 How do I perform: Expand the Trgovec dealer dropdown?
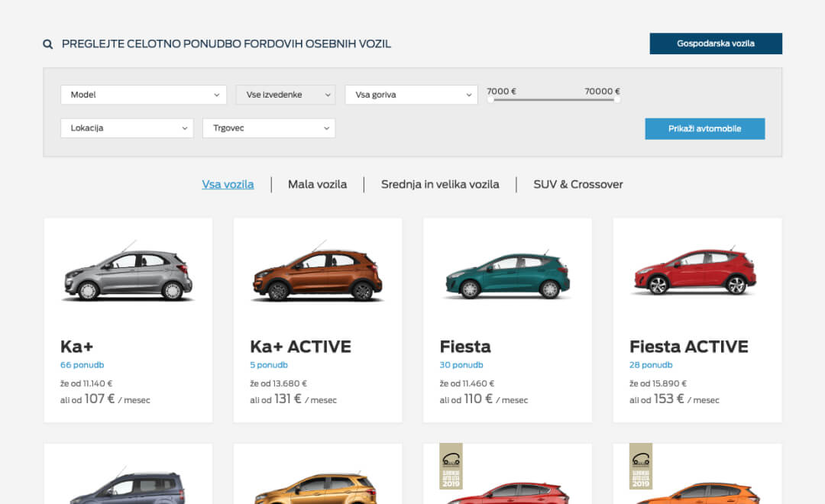tap(268, 128)
